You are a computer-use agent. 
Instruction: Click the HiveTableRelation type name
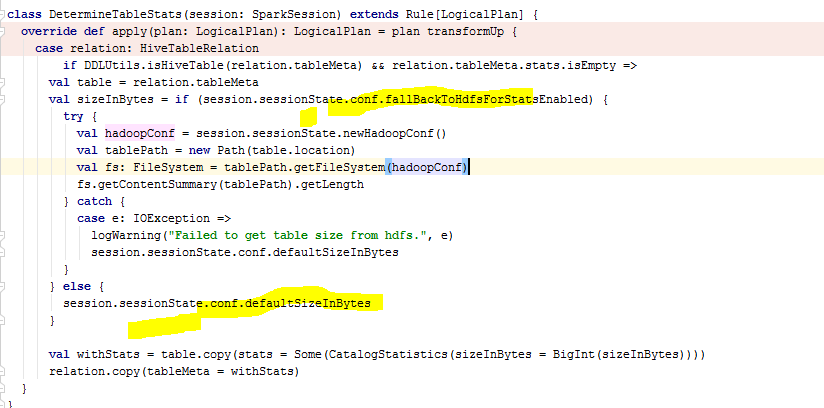tap(200, 48)
